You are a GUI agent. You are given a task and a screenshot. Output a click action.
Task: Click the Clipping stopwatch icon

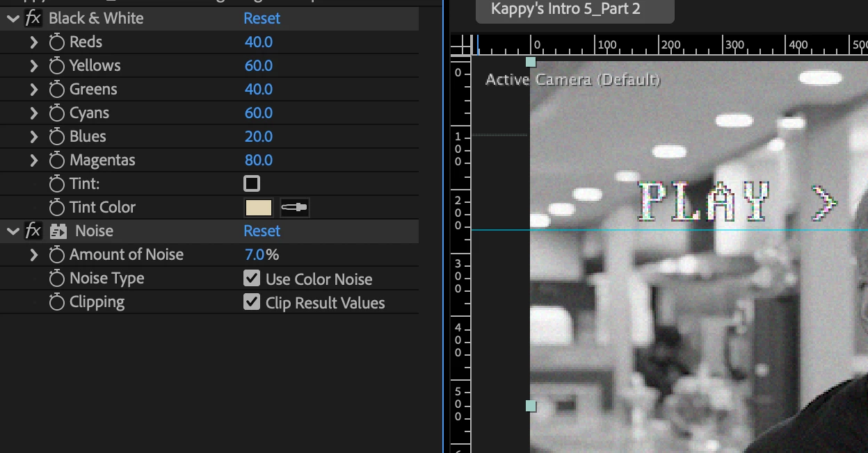pos(57,302)
